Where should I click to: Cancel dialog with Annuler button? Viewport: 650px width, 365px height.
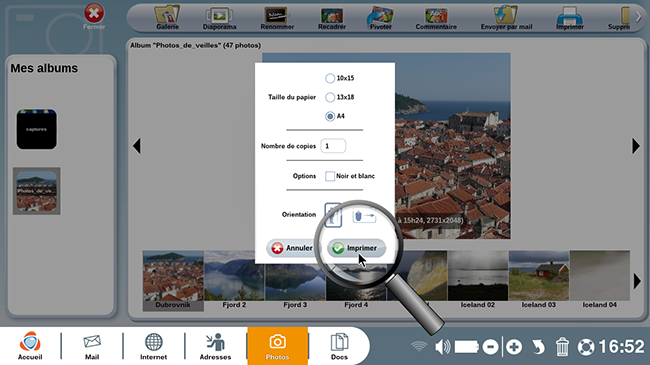point(293,248)
